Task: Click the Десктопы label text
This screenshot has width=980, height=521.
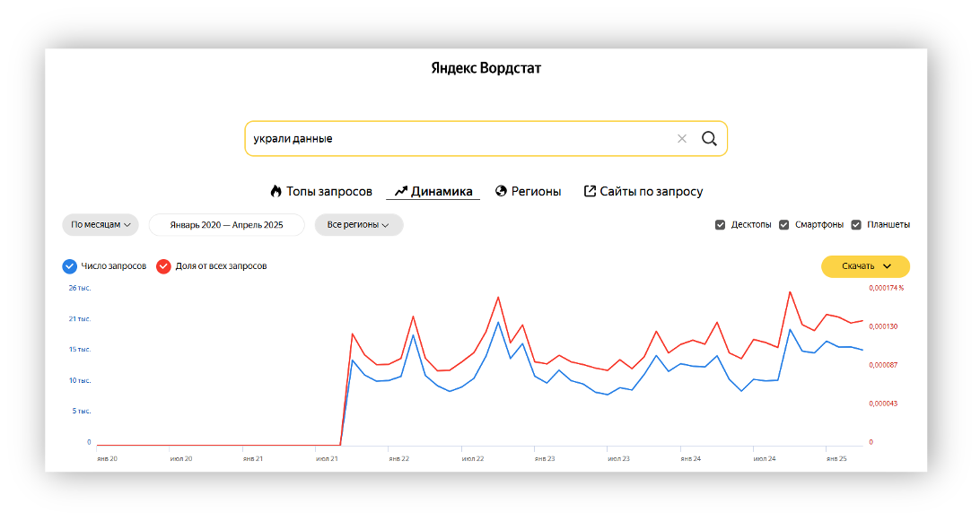Action: (751, 225)
